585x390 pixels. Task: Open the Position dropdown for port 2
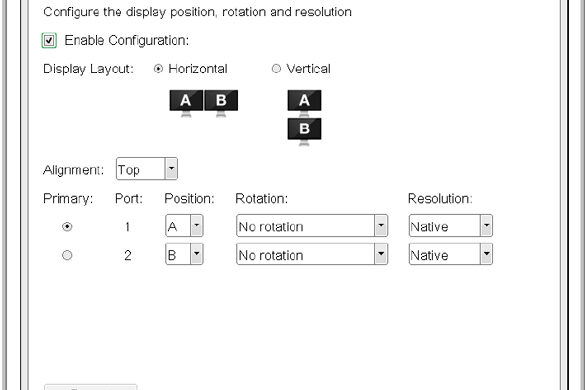[x=184, y=254]
